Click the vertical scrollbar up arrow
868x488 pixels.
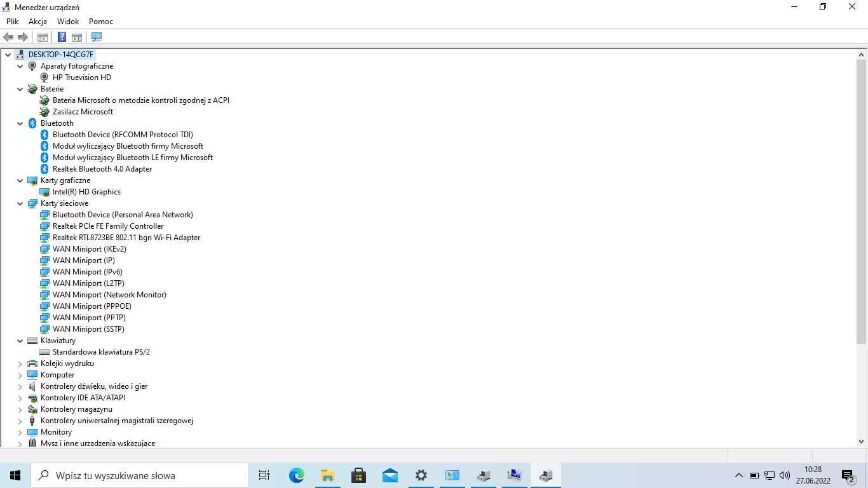click(862, 55)
